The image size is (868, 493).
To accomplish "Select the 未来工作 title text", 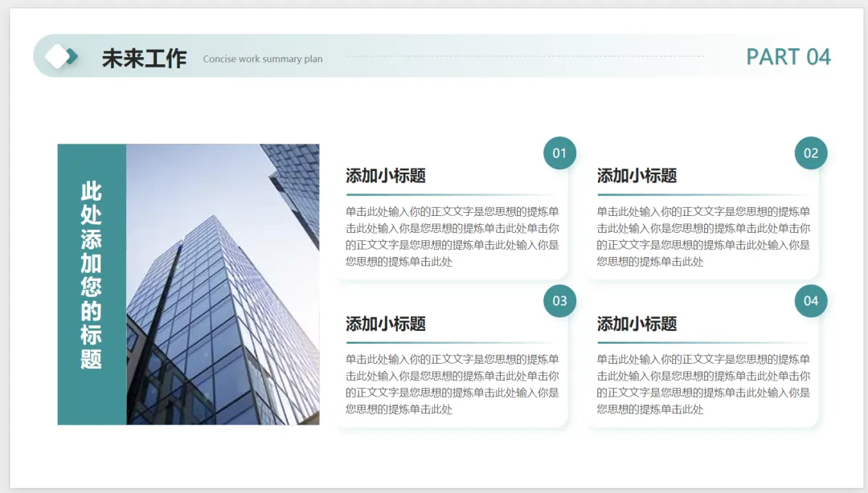I will point(144,58).
